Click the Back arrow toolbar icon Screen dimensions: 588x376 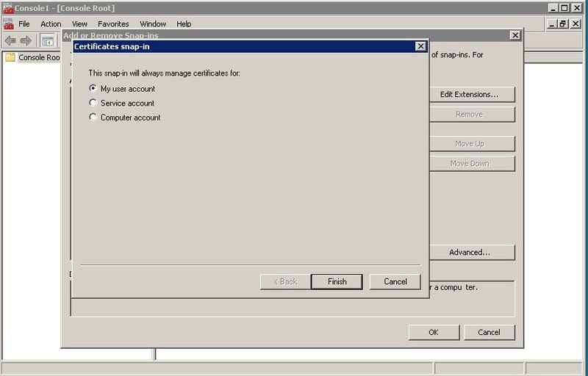click(x=10, y=40)
